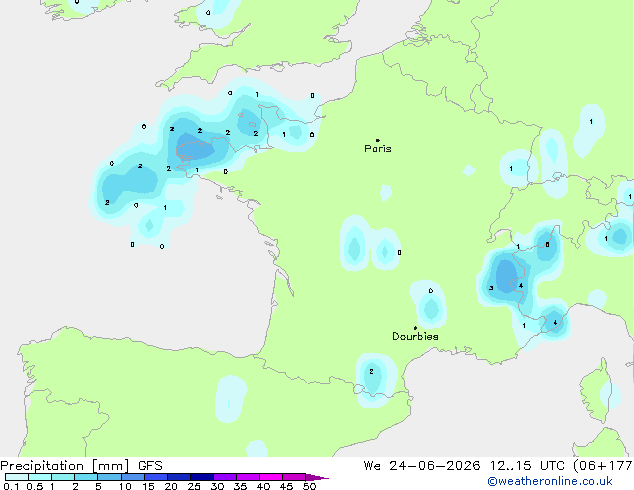Viewport: 634px width, 490px height.
Task: Open the weatheronline.co.uk copyright link
Action: tap(550, 481)
